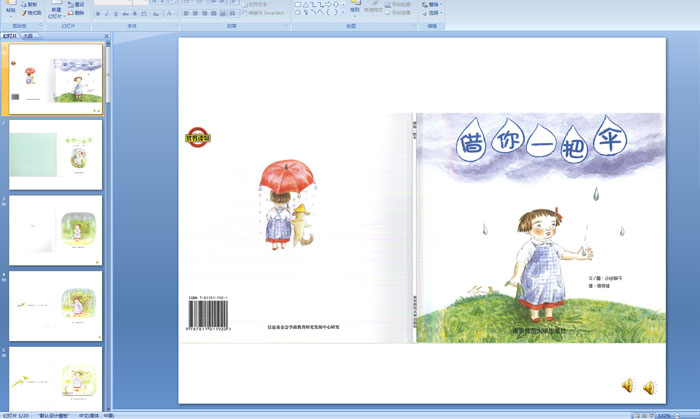Select the Left Bracket shape

pyautogui.click(x=329, y=12)
